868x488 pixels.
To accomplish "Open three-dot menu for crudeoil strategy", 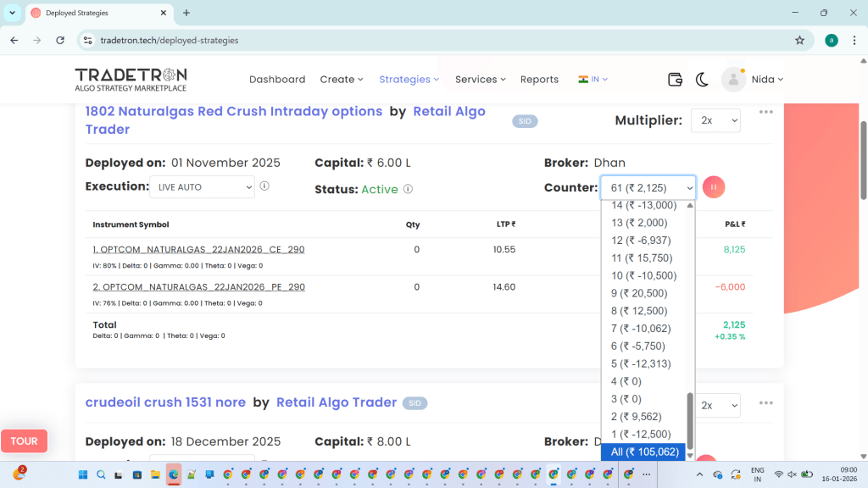I will (766, 402).
